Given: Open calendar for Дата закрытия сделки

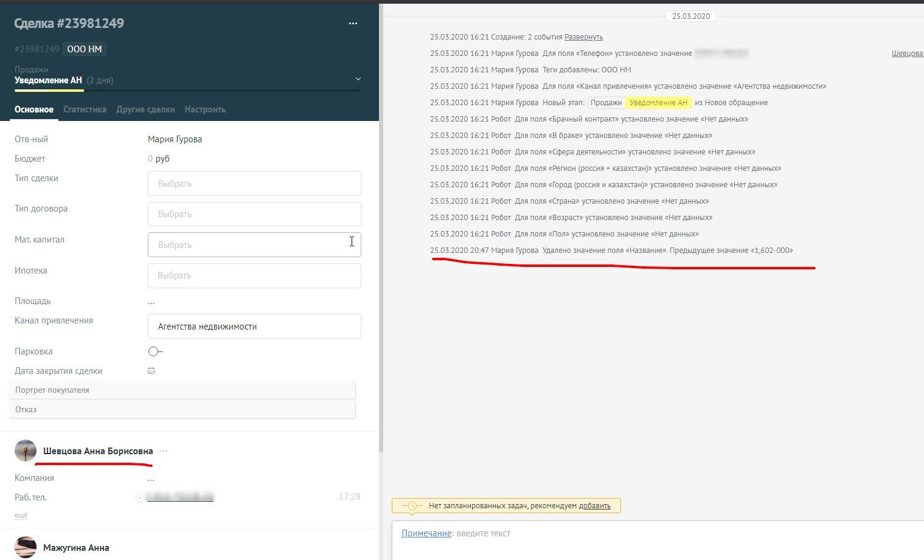Looking at the screenshot, I should coord(151,371).
